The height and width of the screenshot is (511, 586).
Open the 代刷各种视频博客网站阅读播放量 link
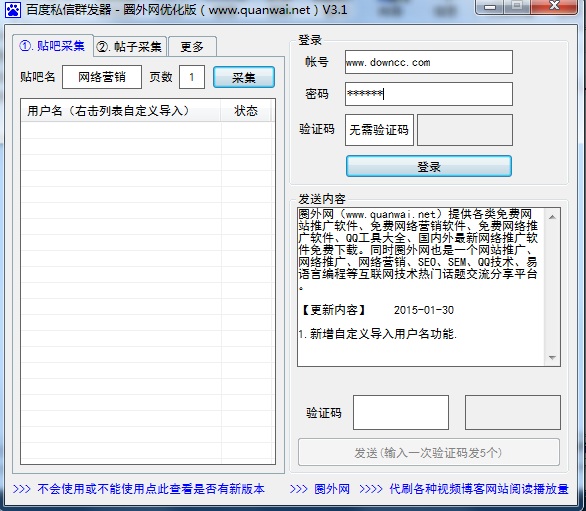click(x=479, y=489)
